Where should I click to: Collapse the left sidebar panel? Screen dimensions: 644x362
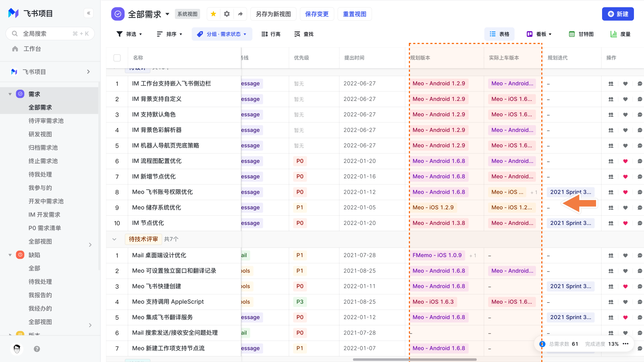coord(89,13)
